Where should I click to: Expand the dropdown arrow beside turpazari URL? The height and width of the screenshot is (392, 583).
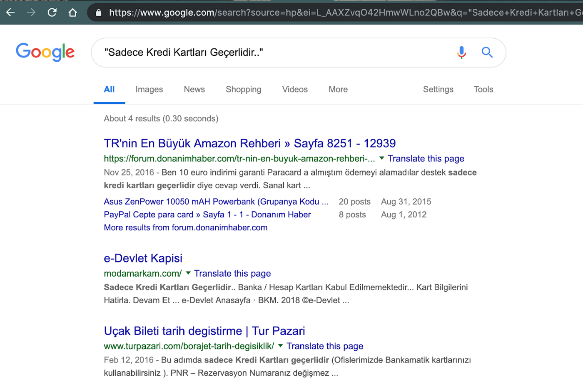[281, 346]
